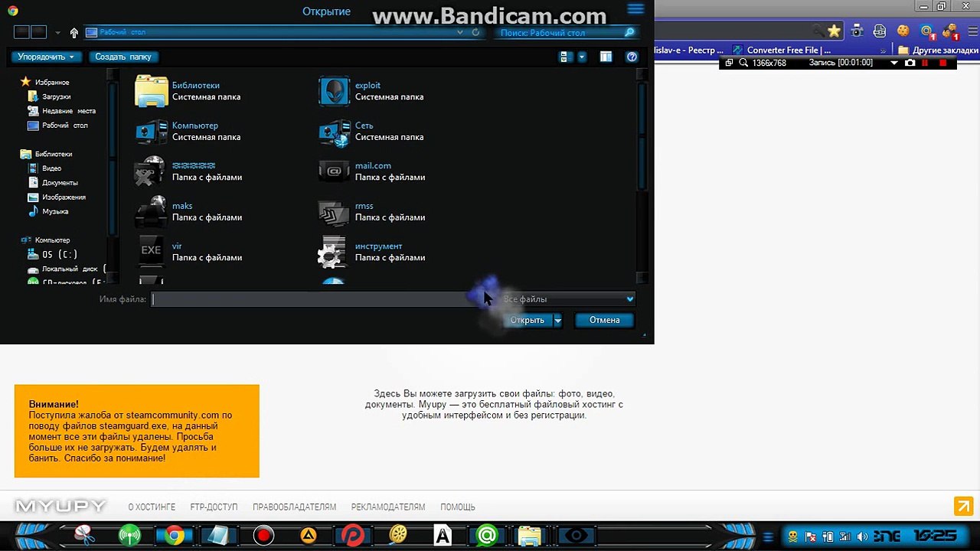
Task: Open the Mail.ru agent taskbar icon
Action: [x=486, y=536]
